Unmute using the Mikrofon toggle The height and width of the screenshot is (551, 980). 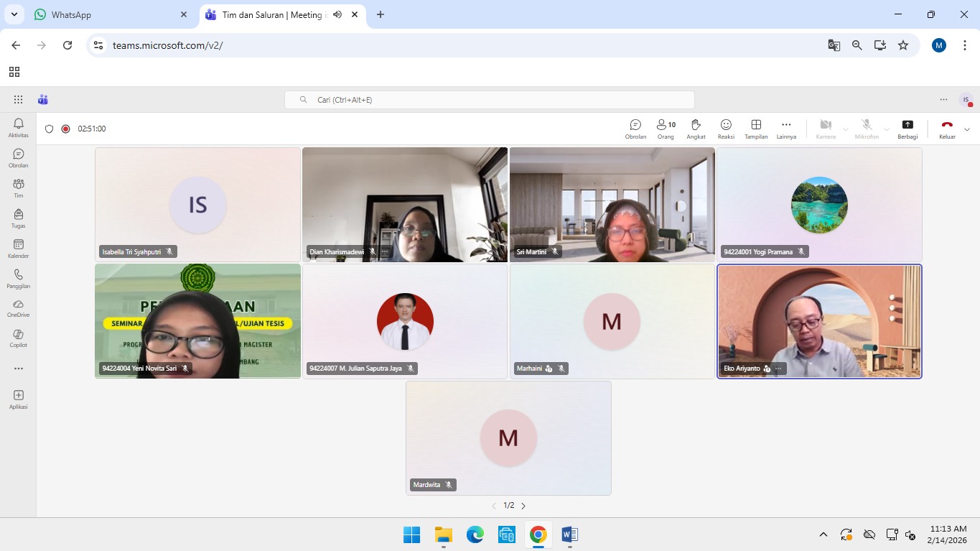(x=867, y=129)
